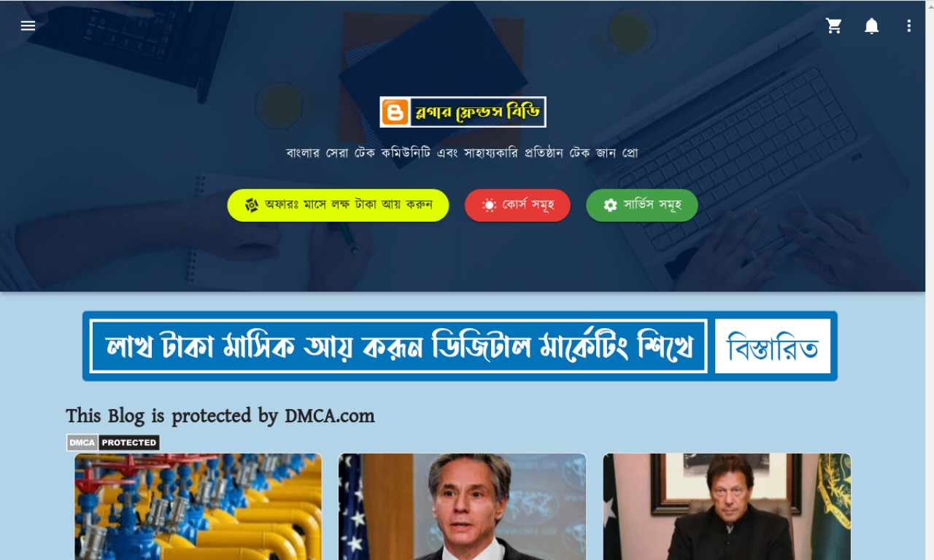Image resolution: width=934 pixels, height=560 pixels.
Task: Open the red courses button
Action: pyautogui.click(x=517, y=205)
